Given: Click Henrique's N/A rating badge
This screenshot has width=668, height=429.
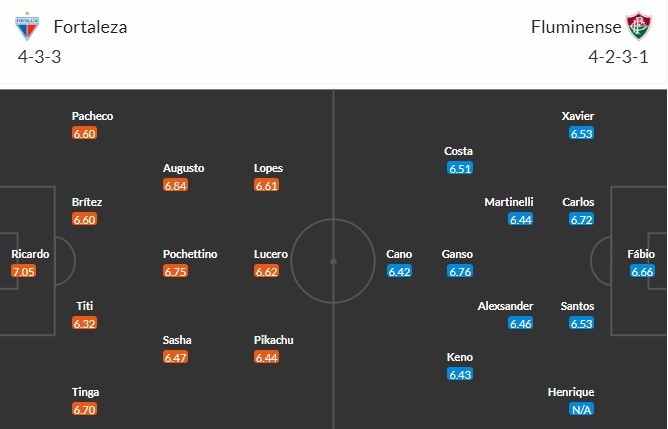Looking at the screenshot, I should pos(581,409).
